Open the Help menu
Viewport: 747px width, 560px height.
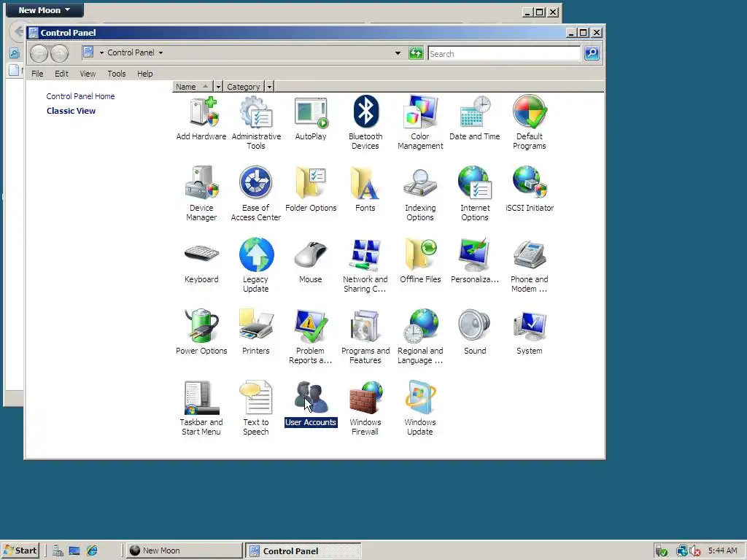click(x=145, y=74)
